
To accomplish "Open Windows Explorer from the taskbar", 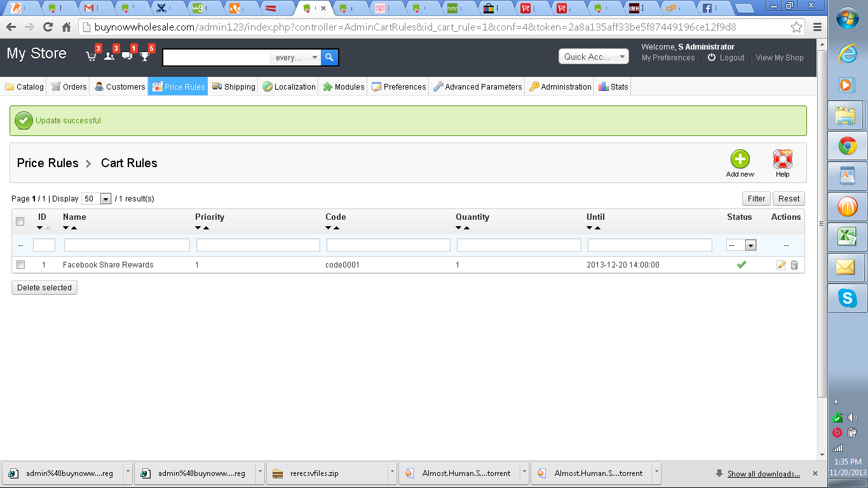I will tap(847, 116).
